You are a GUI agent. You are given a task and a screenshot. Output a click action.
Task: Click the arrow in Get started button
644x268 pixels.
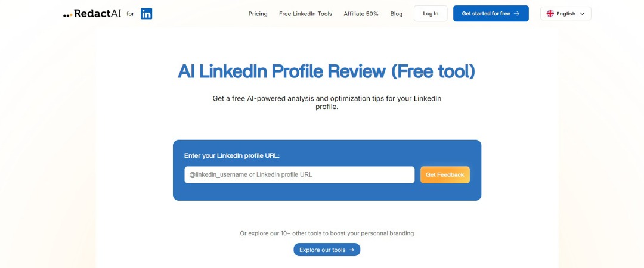click(516, 14)
